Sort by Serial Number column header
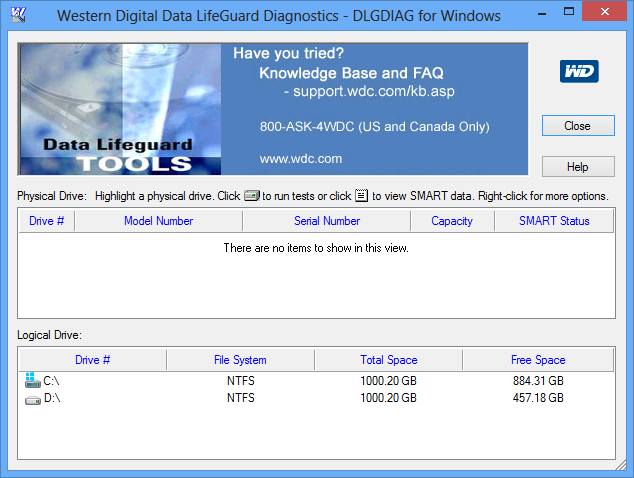Screen dimensions: 634x478 327,221
